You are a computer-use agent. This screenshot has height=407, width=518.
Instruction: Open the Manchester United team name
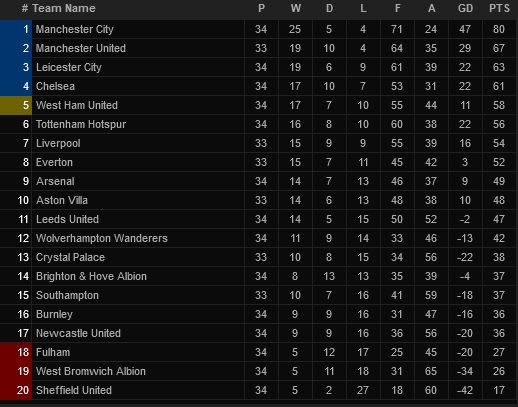coord(81,48)
